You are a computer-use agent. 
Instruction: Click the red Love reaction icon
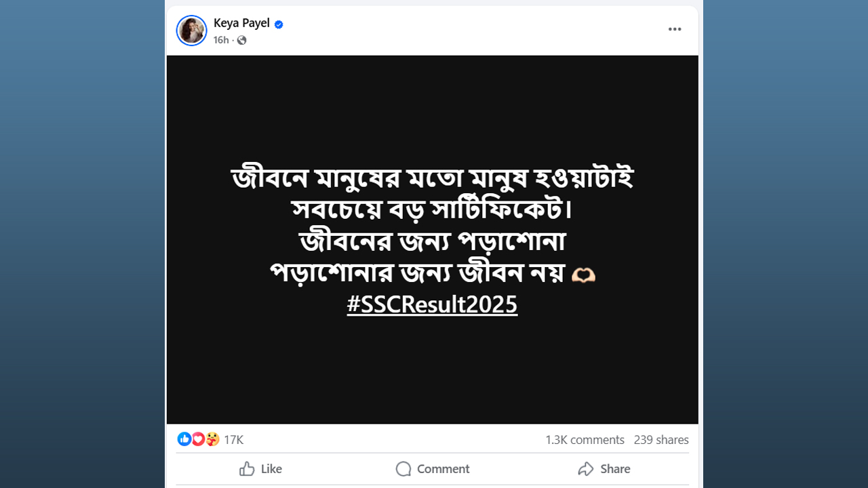tap(198, 439)
